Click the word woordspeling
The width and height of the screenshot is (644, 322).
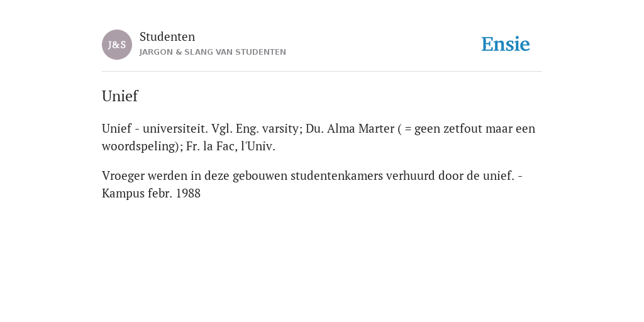(139, 147)
